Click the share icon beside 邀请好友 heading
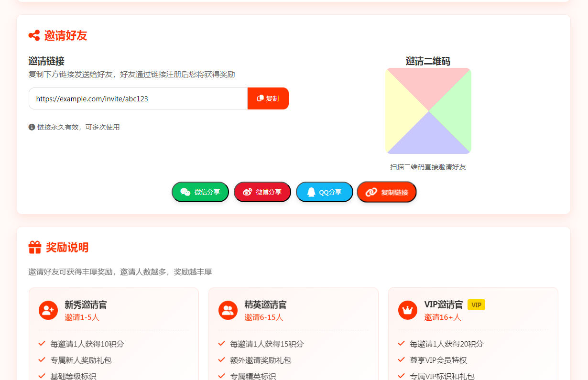The height and width of the screenshot is (380, 588). pyautogui.click(x=33, y=35)
